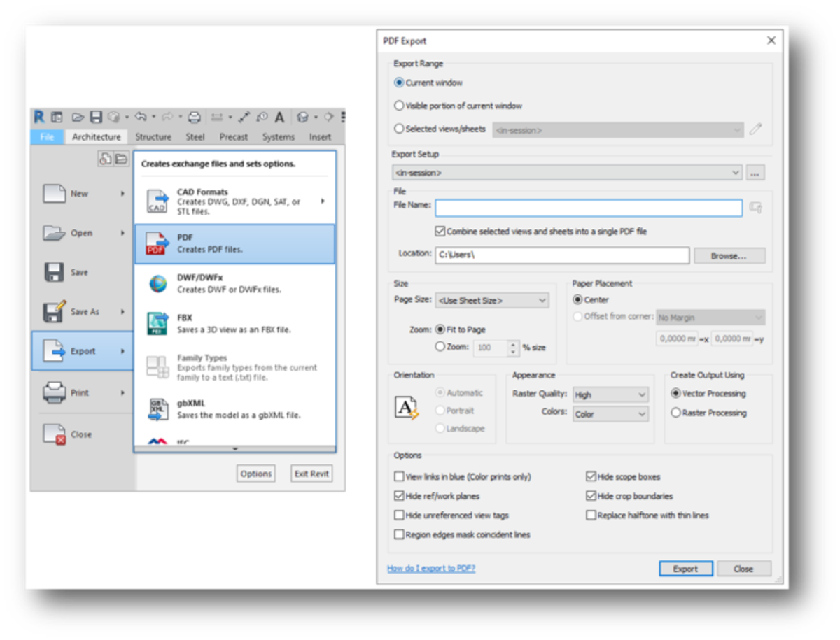The height and width of the screenshot is (640, 840).
Task: Select Raster Processing radio button
Action: (675, 413)
